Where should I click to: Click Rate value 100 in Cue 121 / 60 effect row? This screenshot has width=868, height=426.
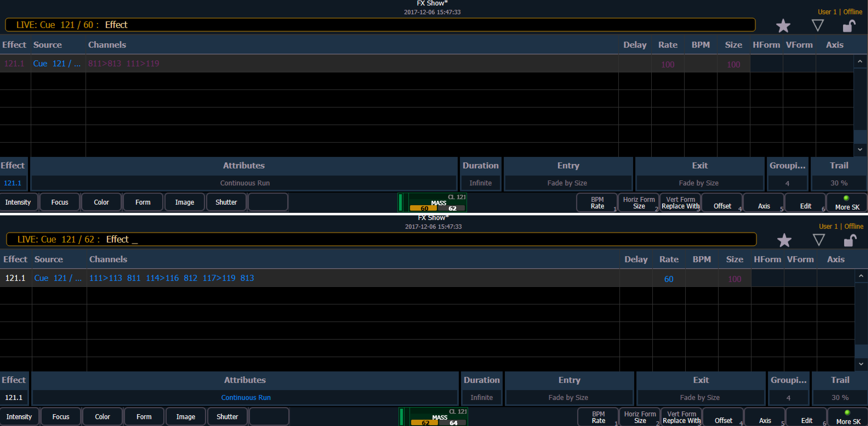pyautogui.click(x=667, y=64)
